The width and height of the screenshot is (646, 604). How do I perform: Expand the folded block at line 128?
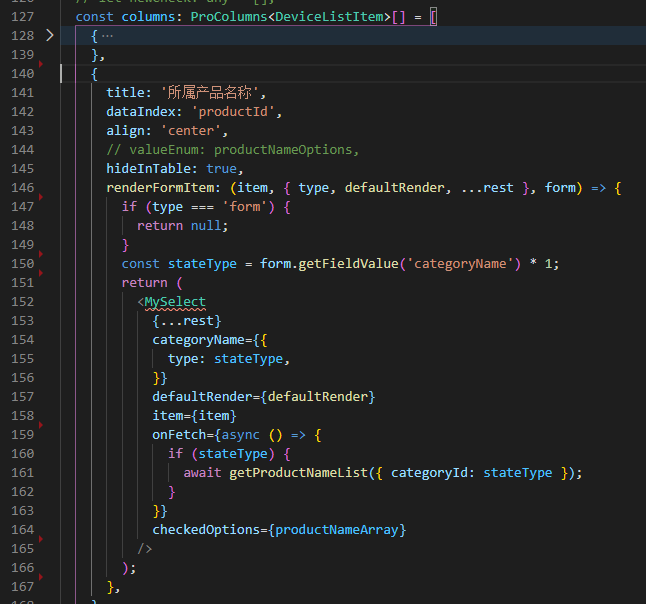(50, 35)
